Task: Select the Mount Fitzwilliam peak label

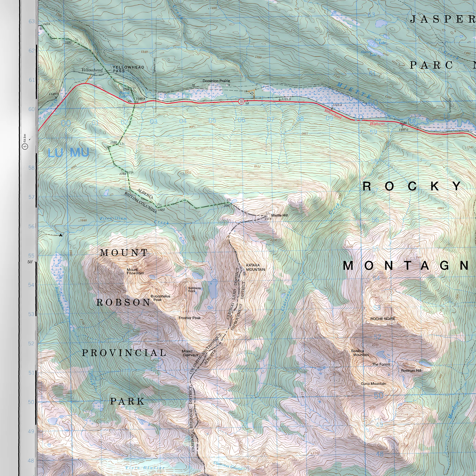Action: click(135, 271)
